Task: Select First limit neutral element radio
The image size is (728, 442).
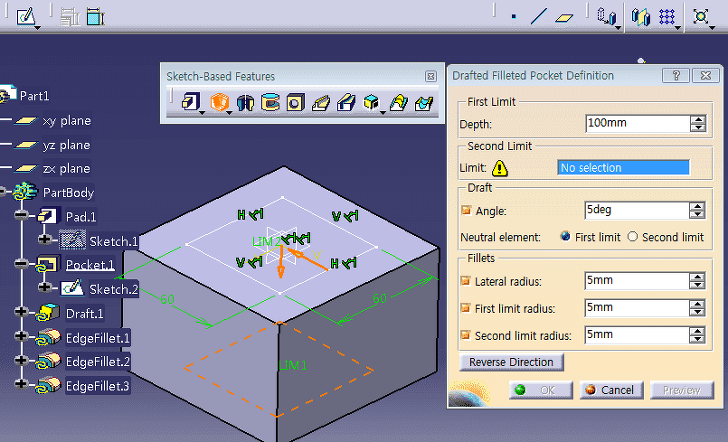Action: click(x=566, y=236)
